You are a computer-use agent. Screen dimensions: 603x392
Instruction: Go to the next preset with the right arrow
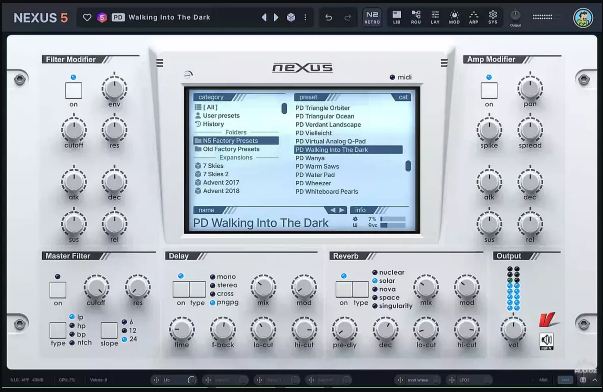click(x=276, y=17)
